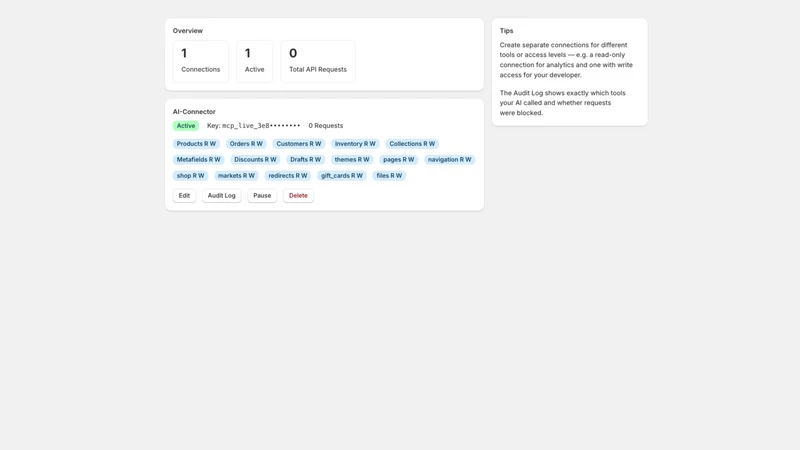
Task: Select the Inventory R W permission tag
Action: [x=355, y=144]
